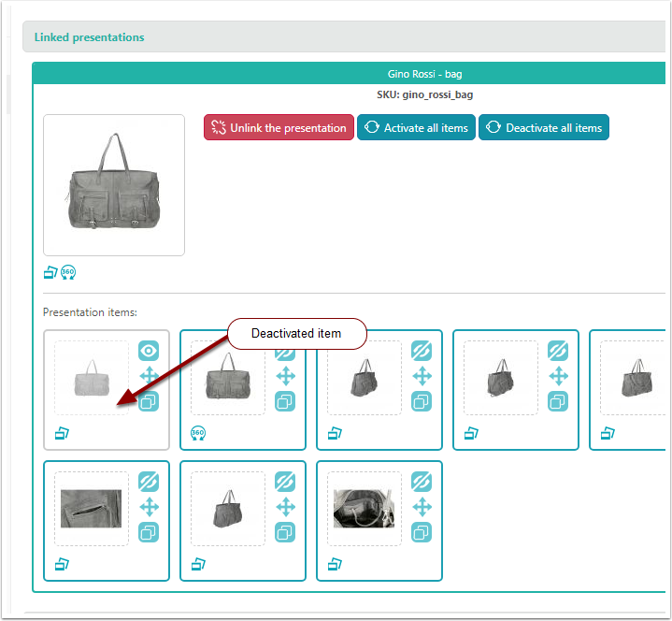Click Activate all items button

click(416, 127)
